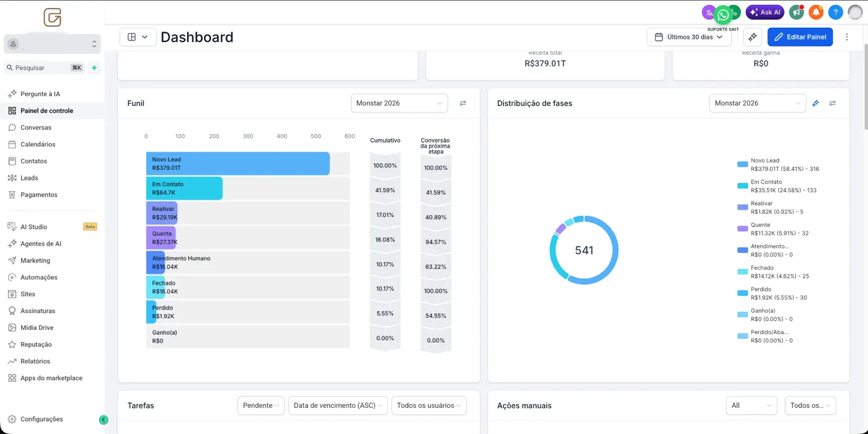Open Distribuição de fases filter settings icon
This screenshot has height=434, width=868.
pyautogui.click(x=833, y=104)
